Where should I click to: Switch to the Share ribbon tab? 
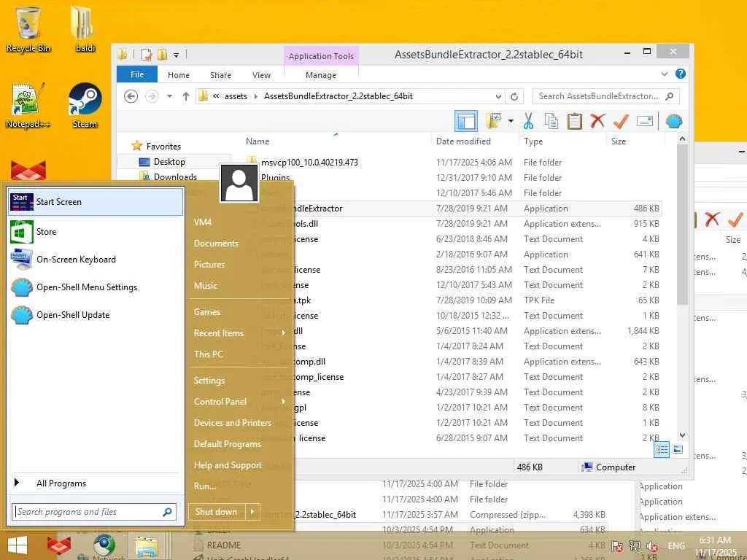point(220,75)
